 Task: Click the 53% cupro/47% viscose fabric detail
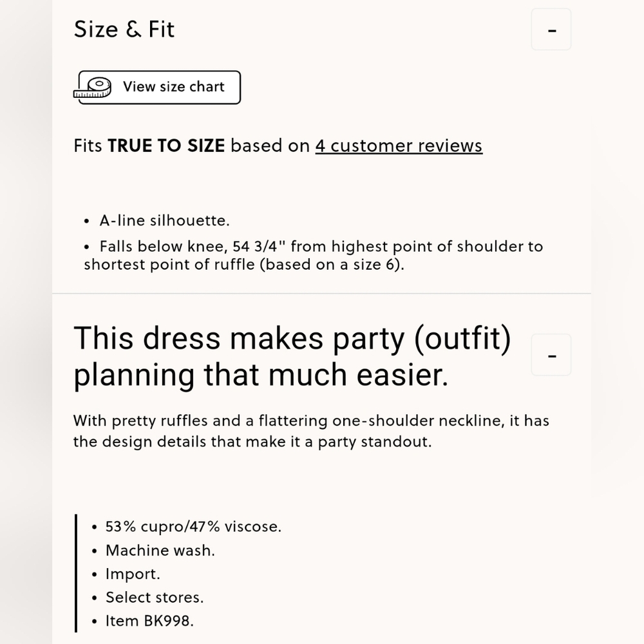[x=193, y=526]
